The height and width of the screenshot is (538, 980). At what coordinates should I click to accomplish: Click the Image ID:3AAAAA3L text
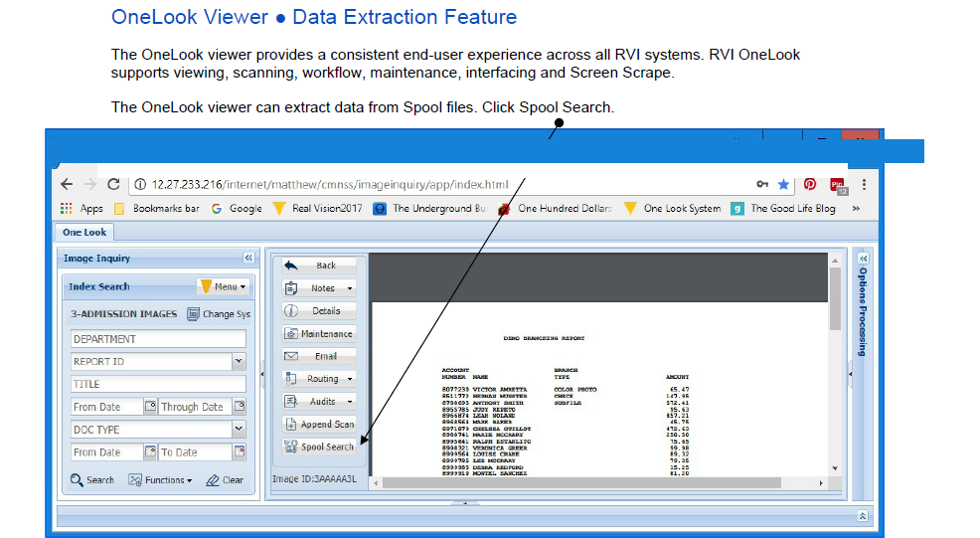click(x=314, y=478)
